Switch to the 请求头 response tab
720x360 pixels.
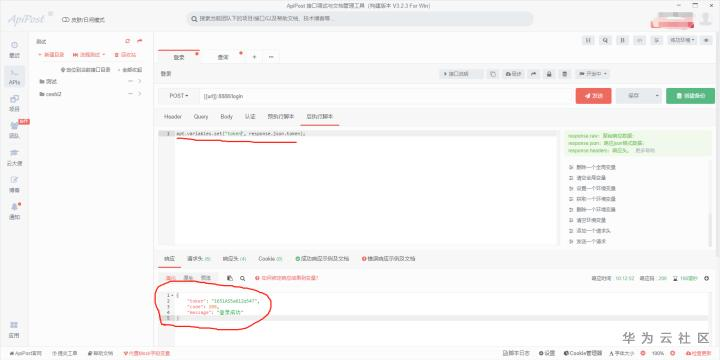click(198, 259)
